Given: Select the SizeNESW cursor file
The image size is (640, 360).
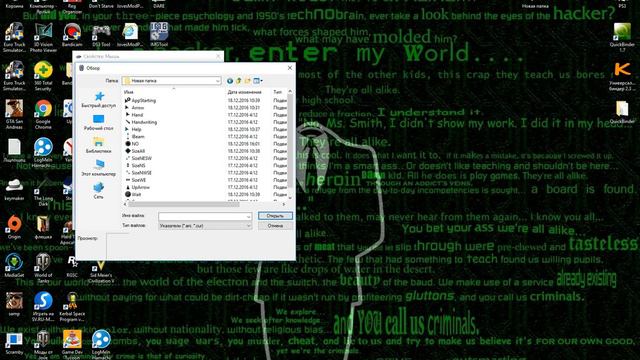Looking at the screenshot, I should (x=138, y=158).
